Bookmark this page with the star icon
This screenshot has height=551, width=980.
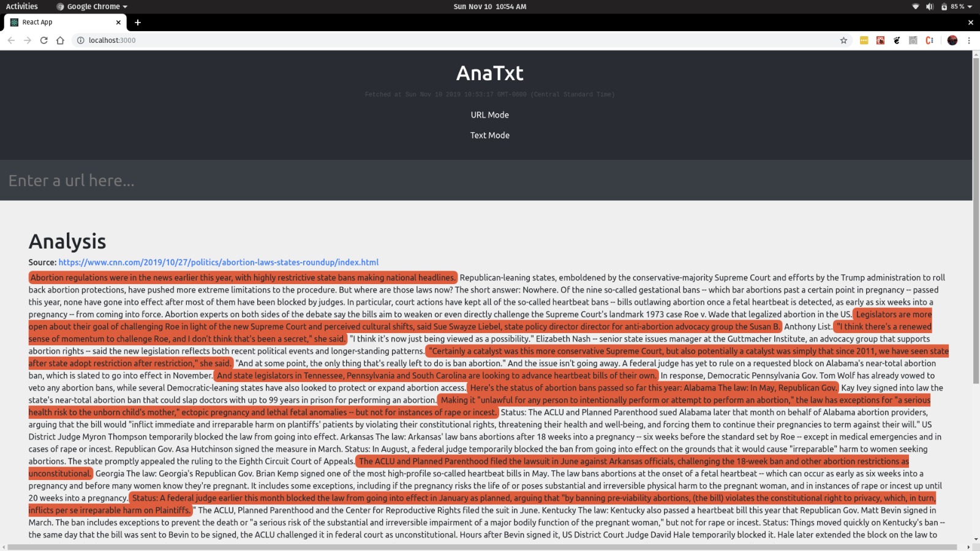coord(843,40)
